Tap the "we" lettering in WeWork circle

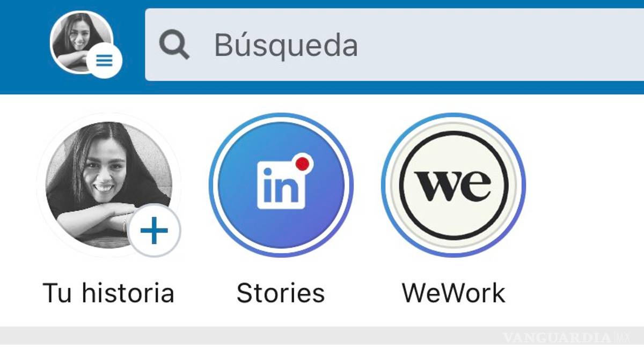pos(454,186)
